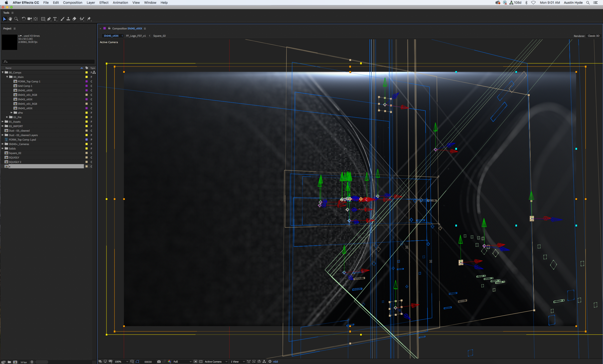Click the 16 bpc color depth button
Viewport: 603px width, 364px height.
24,362
